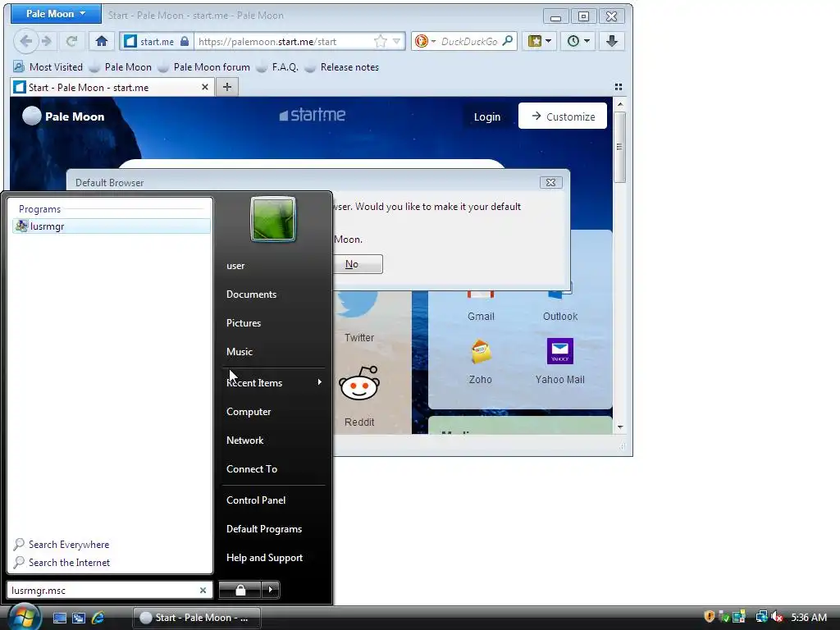The width and height of the screenshot is (840, 630).
Task: Expand the history button dropdown arrow
Action: tap(587, 41)
